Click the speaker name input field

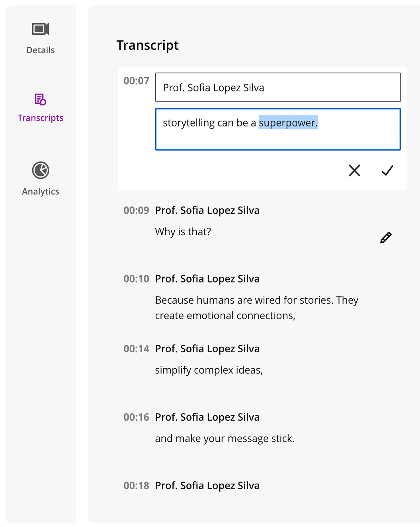coord(277,88)
